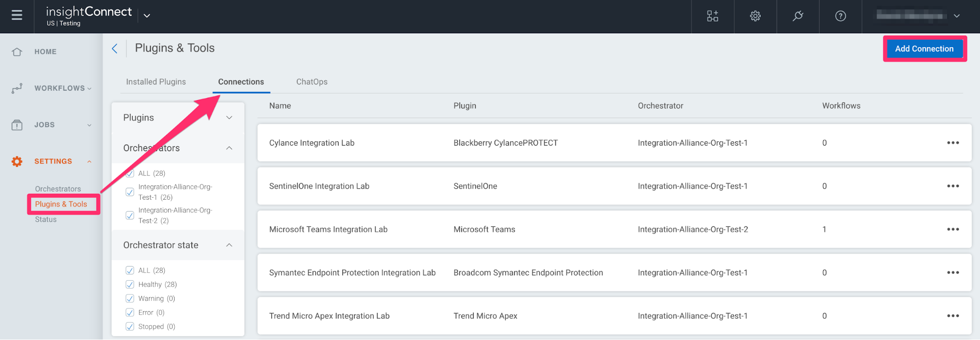Click the add-widget grid icon in header

[712, 16]
